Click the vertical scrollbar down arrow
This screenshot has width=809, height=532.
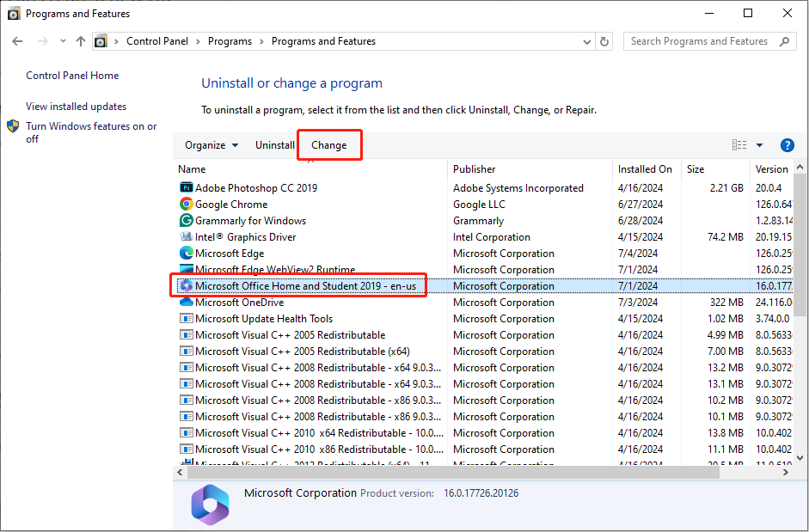[800, 458]
